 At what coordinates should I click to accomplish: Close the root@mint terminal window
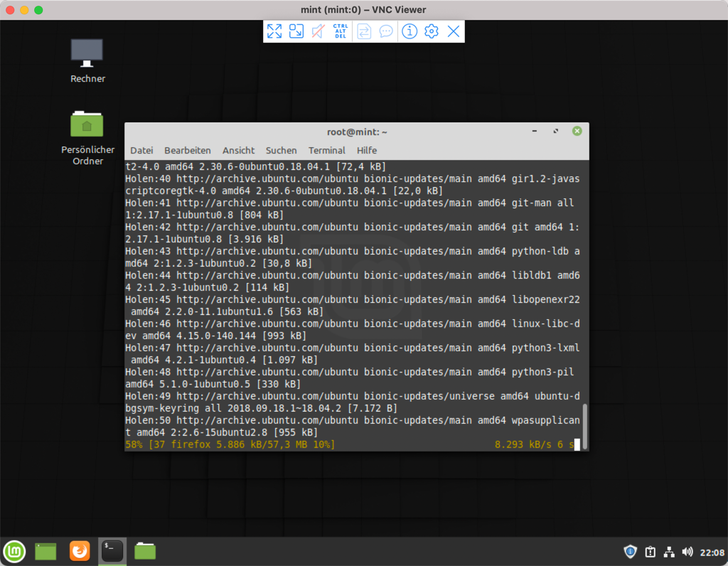(577, 132)
